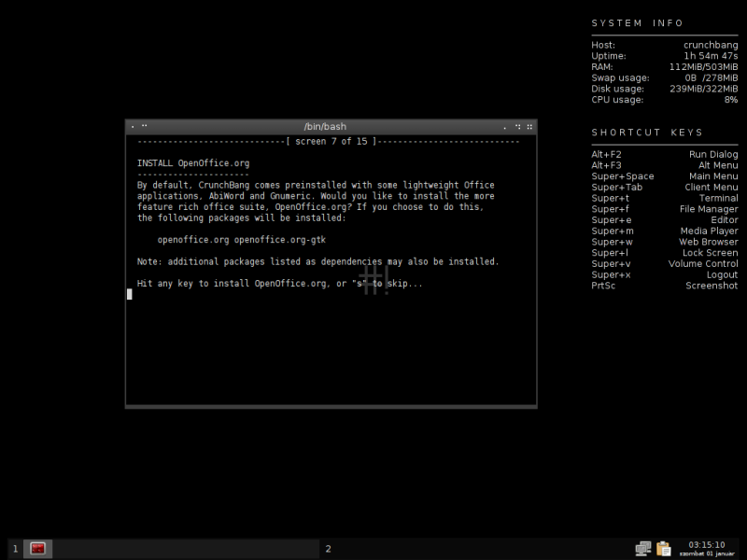747x560 pixels.
Task: Click the "Alt Menu" shortcut label
Action: coord(718,165)
